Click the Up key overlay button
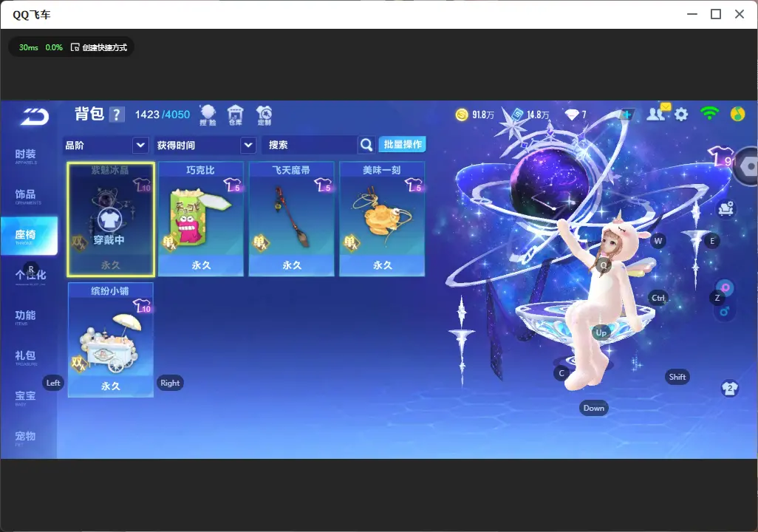This screenshot has width=758, height=532. tap(601, 332)
